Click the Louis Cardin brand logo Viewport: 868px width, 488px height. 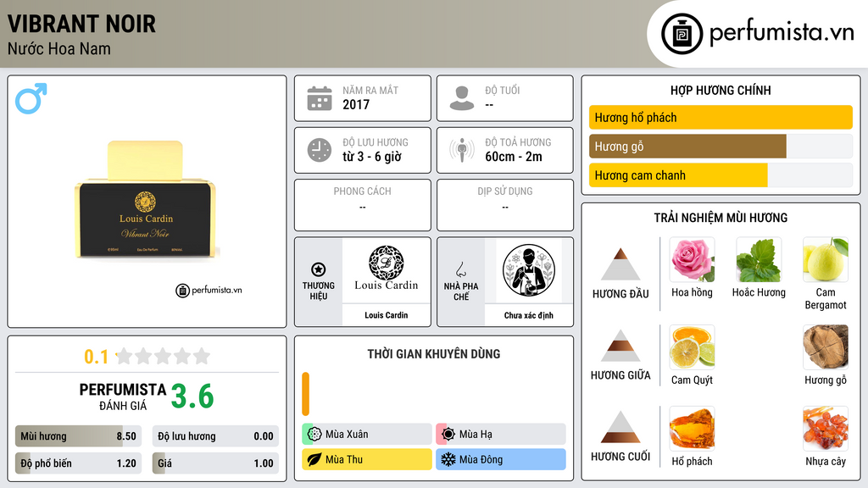387,269
